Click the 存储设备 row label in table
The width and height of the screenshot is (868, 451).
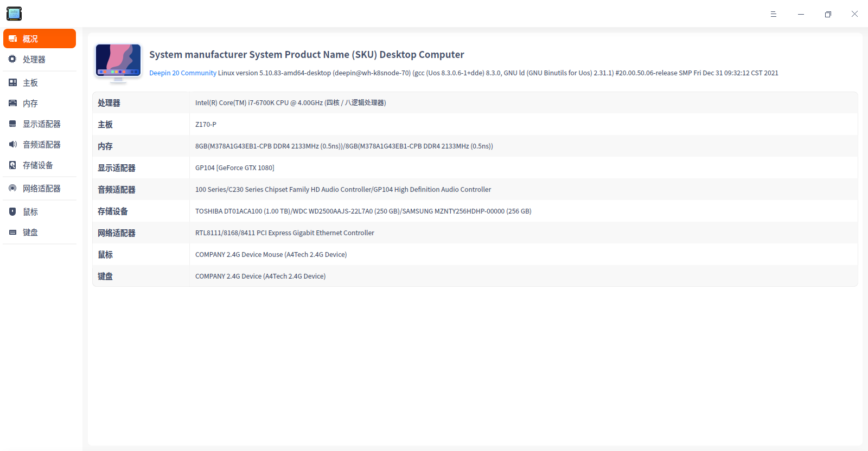[x=113, y=211]
